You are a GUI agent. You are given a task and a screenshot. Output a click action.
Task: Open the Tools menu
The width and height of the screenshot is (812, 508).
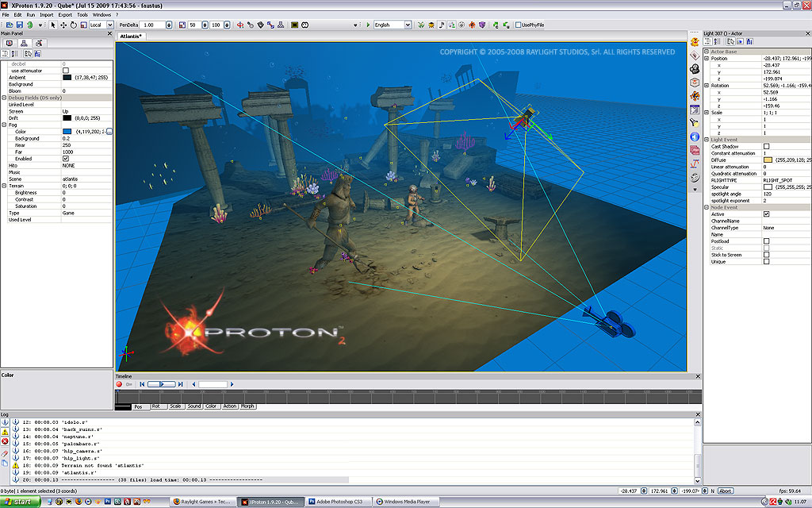pos(82,15)
